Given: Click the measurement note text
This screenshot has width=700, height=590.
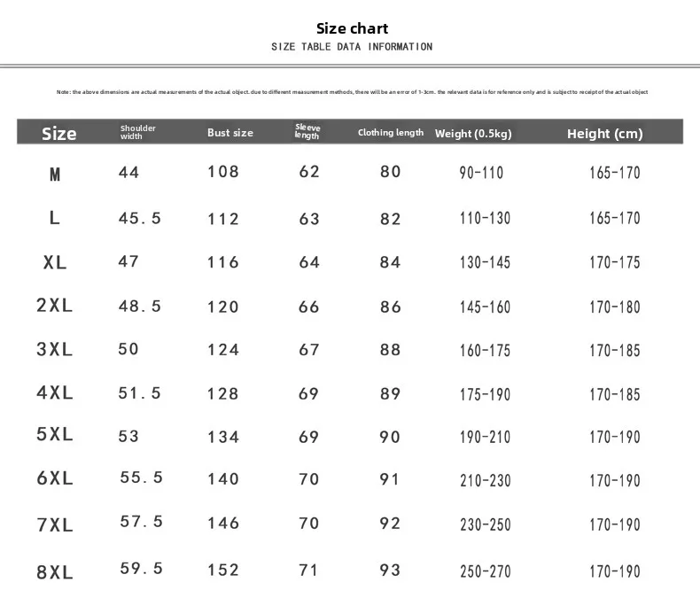Looking at the screenshot, I should pos(352,92).
